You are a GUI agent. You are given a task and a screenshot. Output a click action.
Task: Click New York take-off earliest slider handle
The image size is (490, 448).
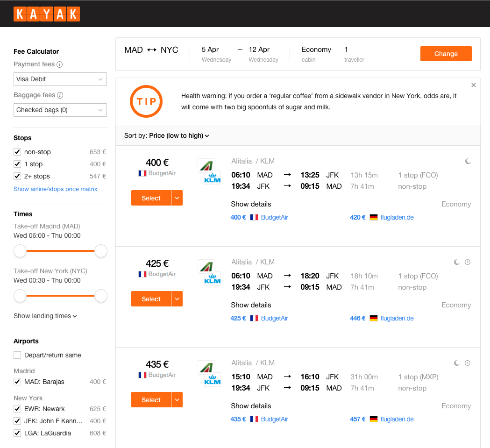click(20, 296)
